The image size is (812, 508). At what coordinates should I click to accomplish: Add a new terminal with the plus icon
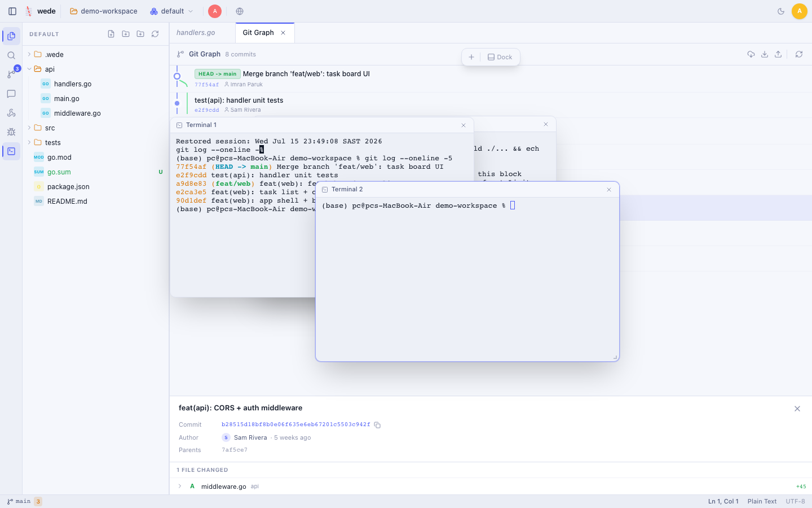(471, 57)
